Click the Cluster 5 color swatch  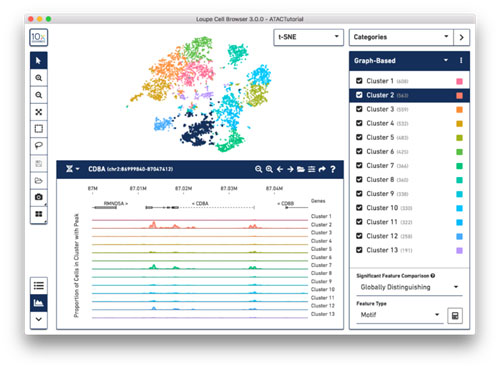coord(459,138)
